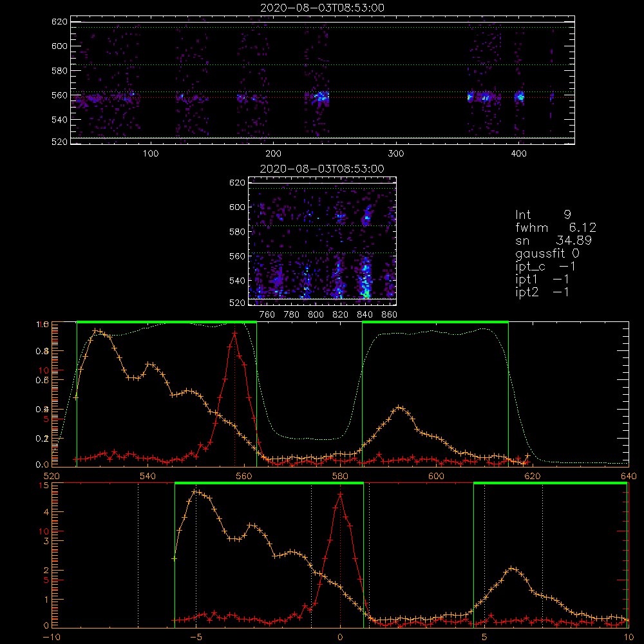Click thick green bar spanning 584–615 on upper line plot
Viewport: 644px width, 644px height.
click(x=435, y=322)
